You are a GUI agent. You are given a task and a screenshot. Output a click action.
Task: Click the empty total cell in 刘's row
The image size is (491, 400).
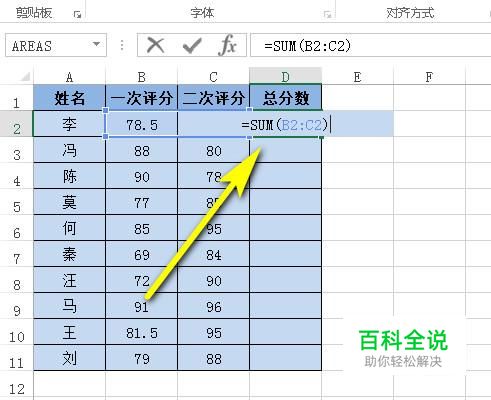click(286, 358)
